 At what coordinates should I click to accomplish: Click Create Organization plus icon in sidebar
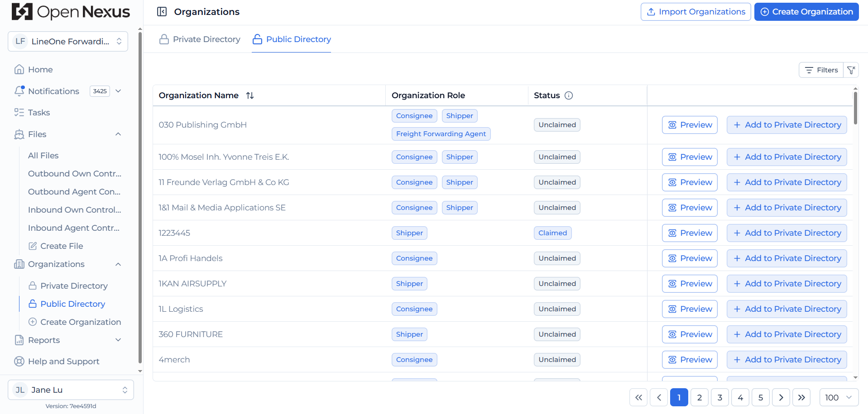[x=33, y=322]
